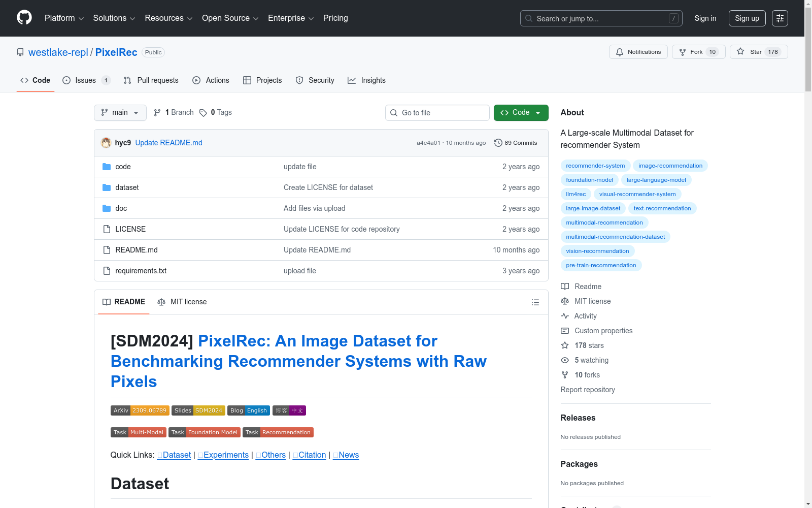
Task: Star the PixelRec repository
Action: pos(759,52)
